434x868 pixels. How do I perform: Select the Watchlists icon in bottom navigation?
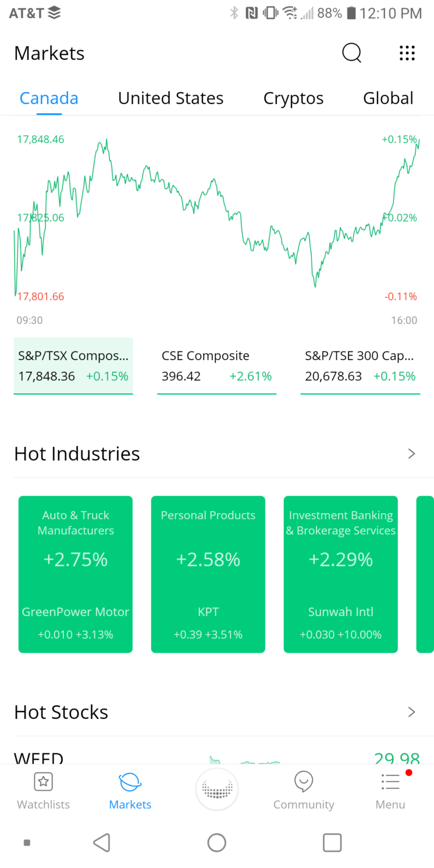(43, 789)
